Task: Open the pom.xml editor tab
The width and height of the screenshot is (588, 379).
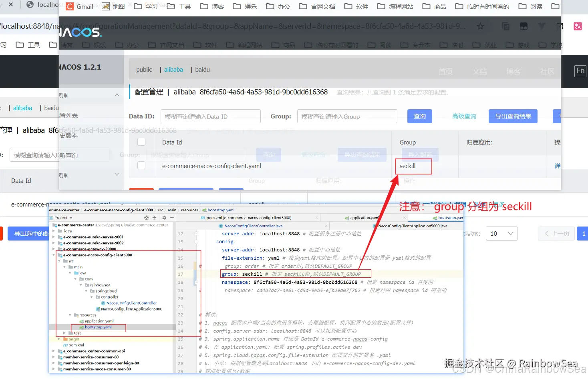Action: pos(248,218)
